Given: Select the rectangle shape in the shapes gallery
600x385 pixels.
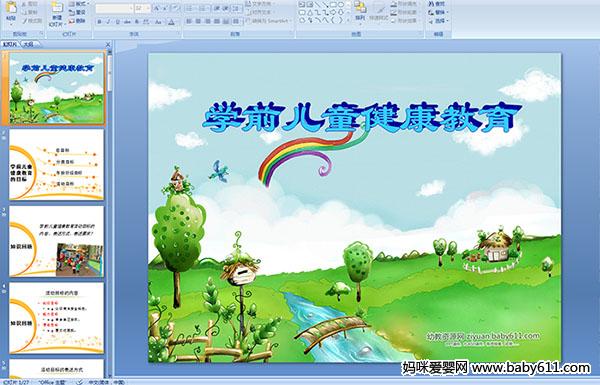Looking at the screenshot, I should pos(333,4).
